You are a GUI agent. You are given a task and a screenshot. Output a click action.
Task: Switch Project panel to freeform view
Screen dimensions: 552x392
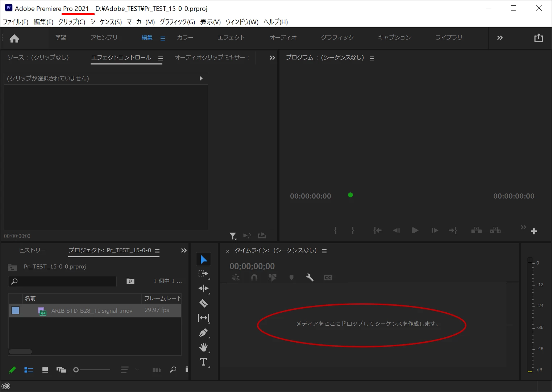click(x=61, y=370)
